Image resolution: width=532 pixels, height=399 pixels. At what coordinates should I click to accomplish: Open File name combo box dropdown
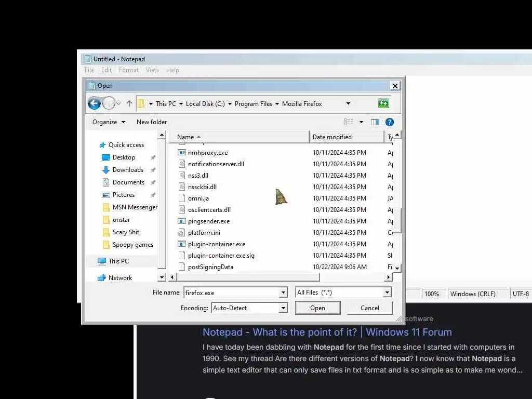tap(283, 292)
